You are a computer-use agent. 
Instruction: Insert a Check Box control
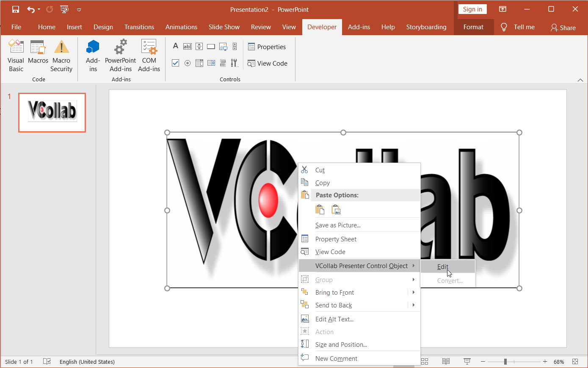176,63
